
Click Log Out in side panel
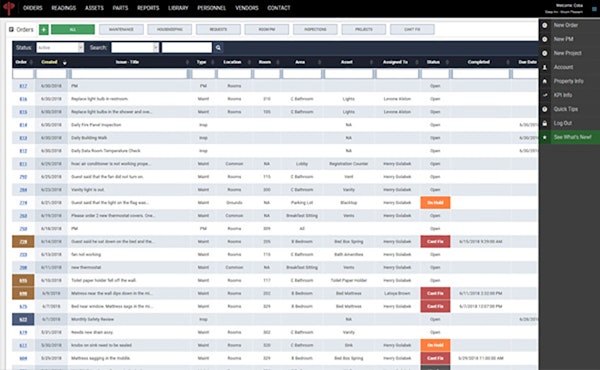[562, 123]
